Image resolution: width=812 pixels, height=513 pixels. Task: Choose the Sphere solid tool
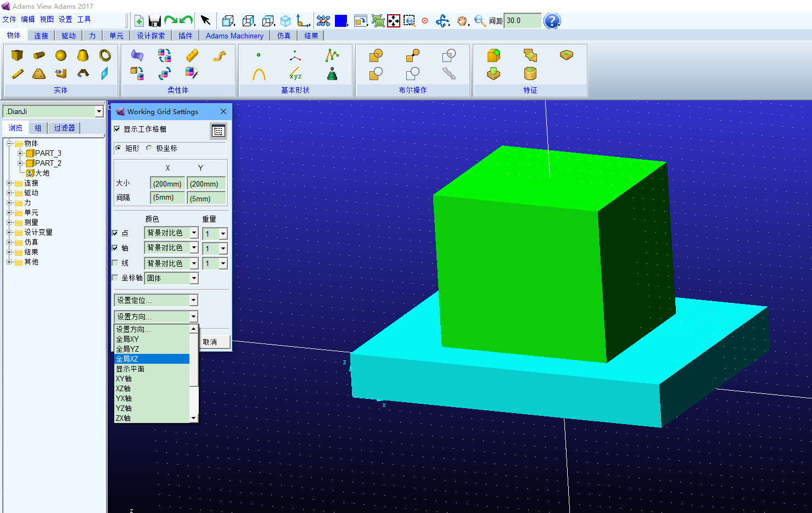point(61,55)
